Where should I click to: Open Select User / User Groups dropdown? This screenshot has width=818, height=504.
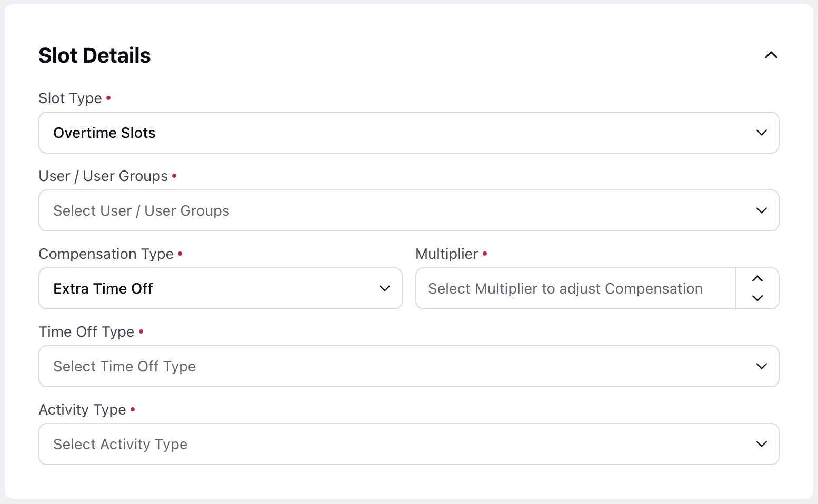pos(408,210)
